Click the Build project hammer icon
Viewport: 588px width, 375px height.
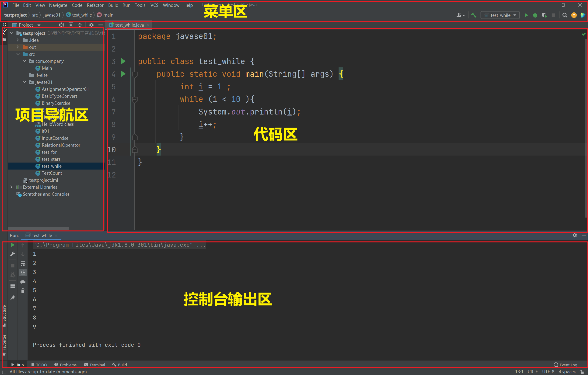coord(473,15)
